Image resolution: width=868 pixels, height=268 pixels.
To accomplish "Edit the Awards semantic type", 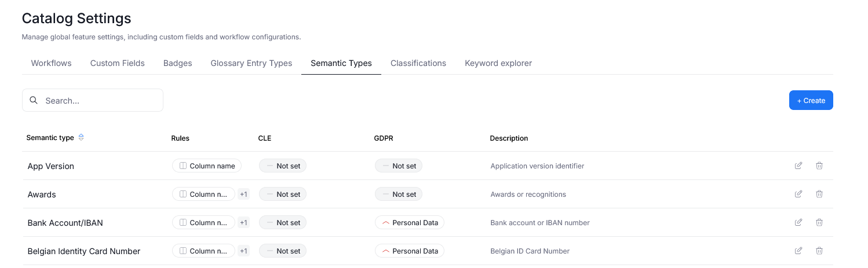I will [798, 194].
